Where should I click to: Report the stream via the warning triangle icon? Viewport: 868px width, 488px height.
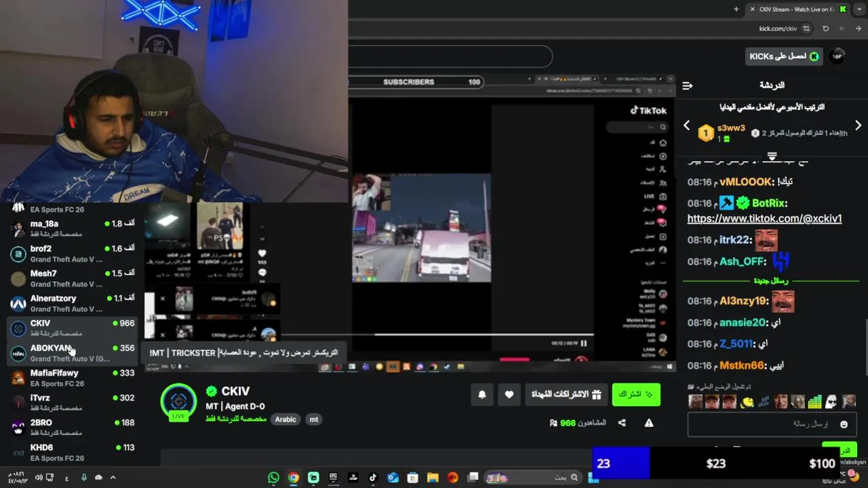649,423
